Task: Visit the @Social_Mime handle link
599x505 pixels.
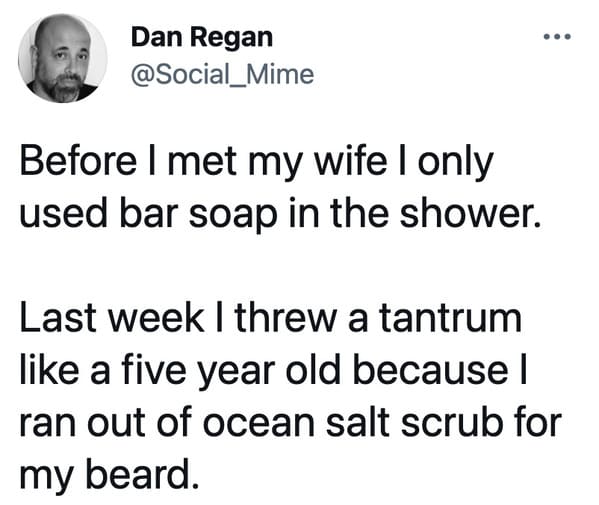Action: tap(222, 74)
